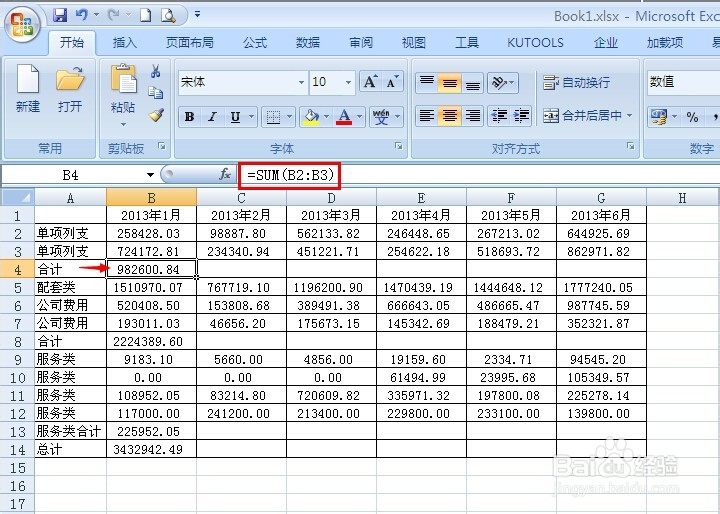Center text horizontally
Viewport: 720px width, 514px height.
(449, 116)
